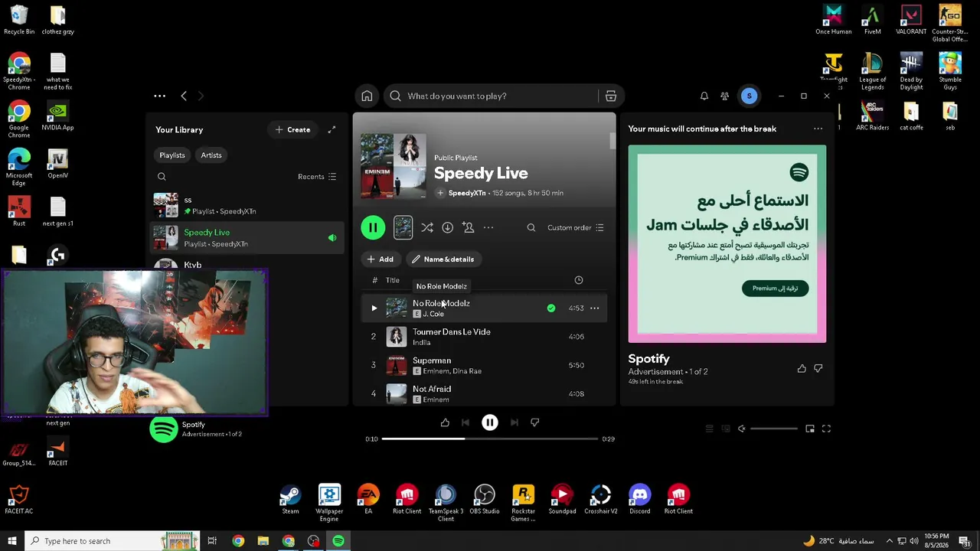Click the green Premium upgrade ad button
Screen dimensions: 980x551
click(775, 289)
